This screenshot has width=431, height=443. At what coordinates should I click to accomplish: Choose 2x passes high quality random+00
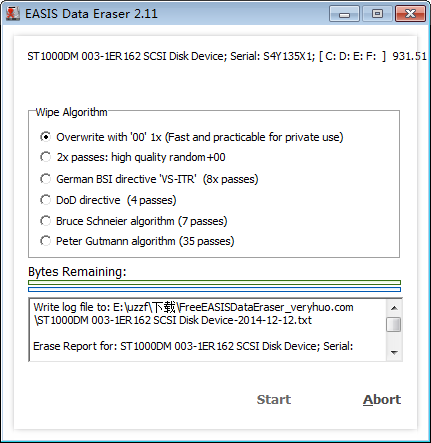point(132,157)
